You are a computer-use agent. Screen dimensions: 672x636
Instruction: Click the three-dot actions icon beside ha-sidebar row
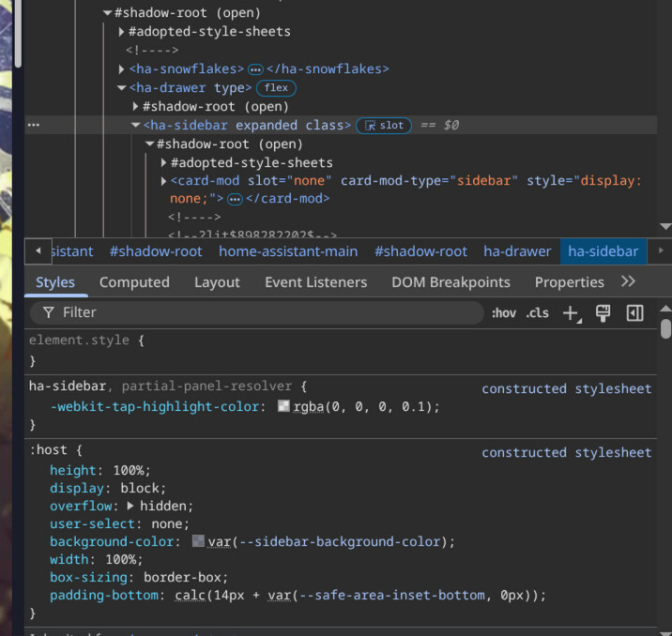click(x=34, y=125)
